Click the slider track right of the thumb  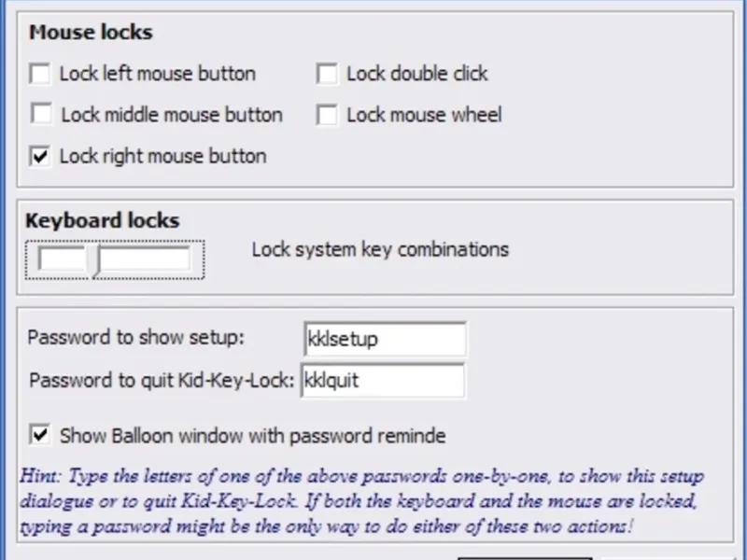(x=146, y=259)
